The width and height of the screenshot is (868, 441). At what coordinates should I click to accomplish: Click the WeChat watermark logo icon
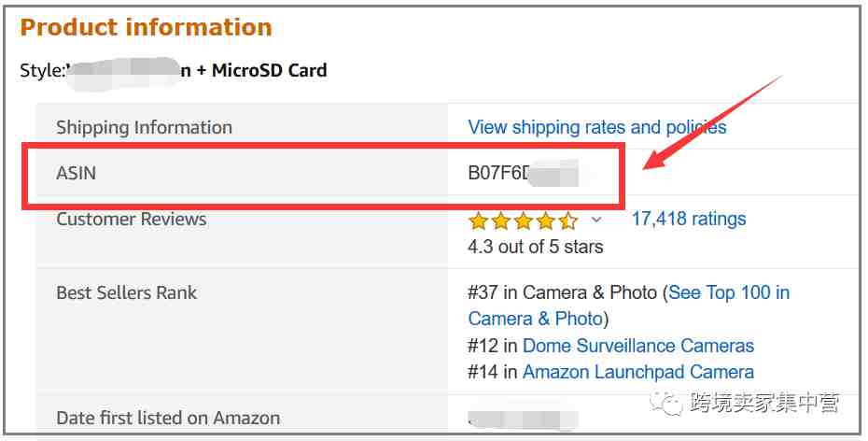[x=665, y=402]
